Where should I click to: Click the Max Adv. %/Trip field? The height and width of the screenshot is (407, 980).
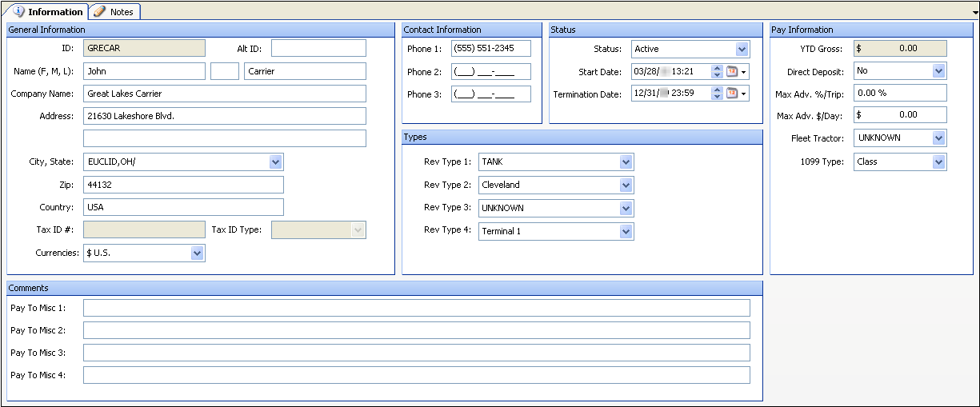(x=900, y=94)
